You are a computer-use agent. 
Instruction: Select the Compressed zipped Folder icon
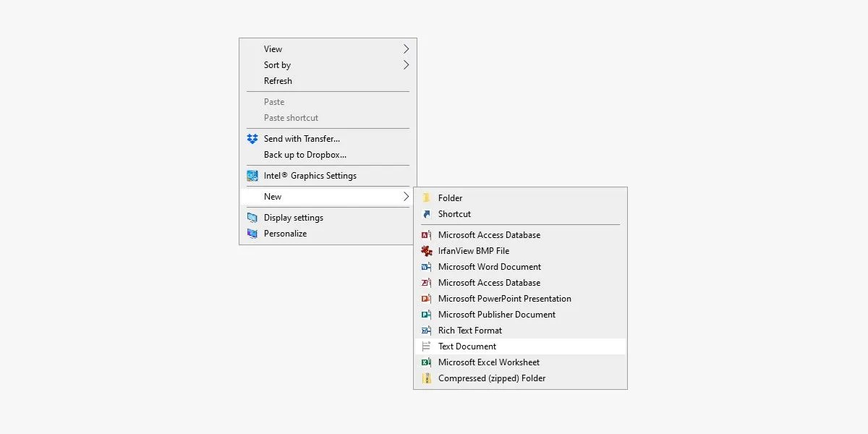point(426,378)
